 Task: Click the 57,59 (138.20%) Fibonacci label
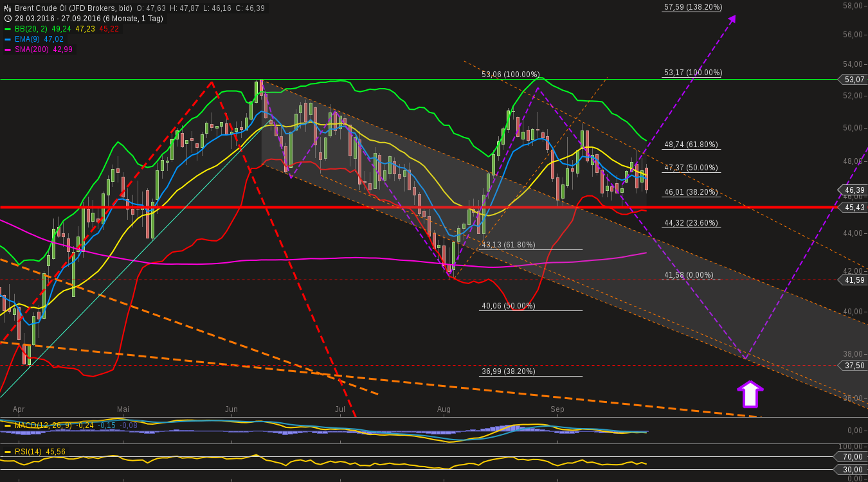[693, 7]
